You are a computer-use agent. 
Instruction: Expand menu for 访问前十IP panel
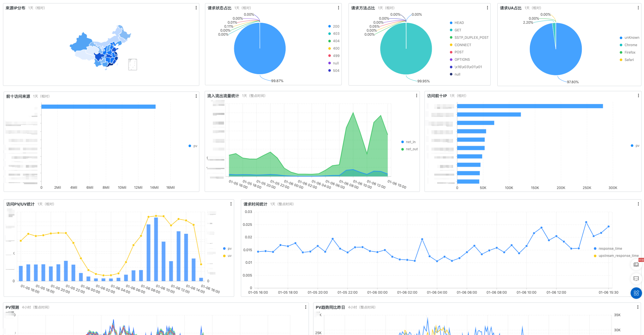pos(638,96)
